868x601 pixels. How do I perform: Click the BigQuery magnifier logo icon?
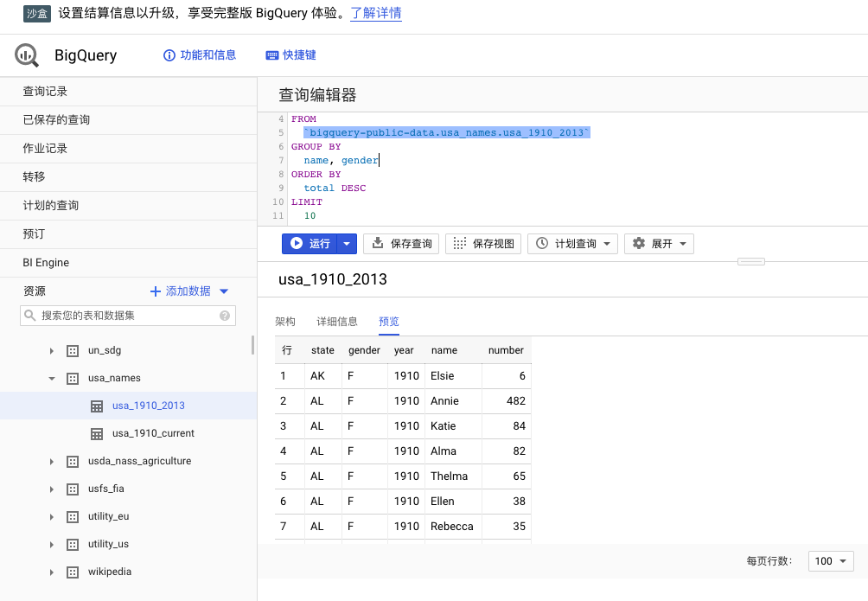tap(27, 55)
